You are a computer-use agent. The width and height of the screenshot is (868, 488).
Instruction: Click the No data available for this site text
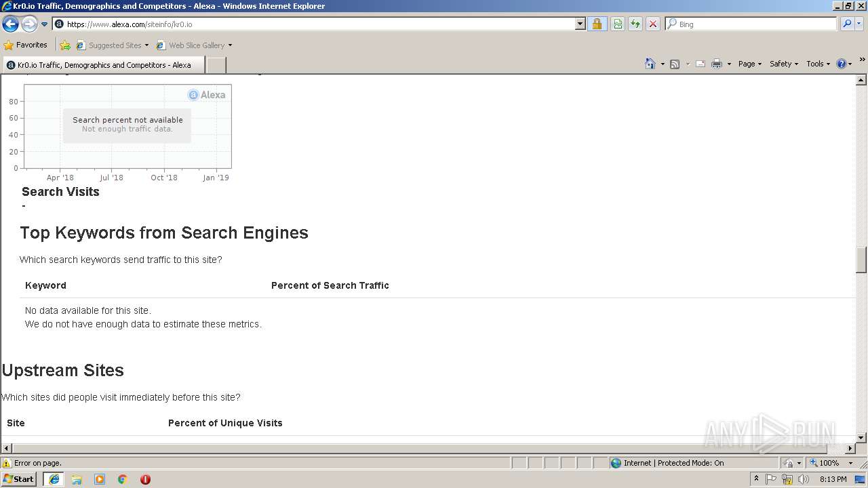[88, 310]
